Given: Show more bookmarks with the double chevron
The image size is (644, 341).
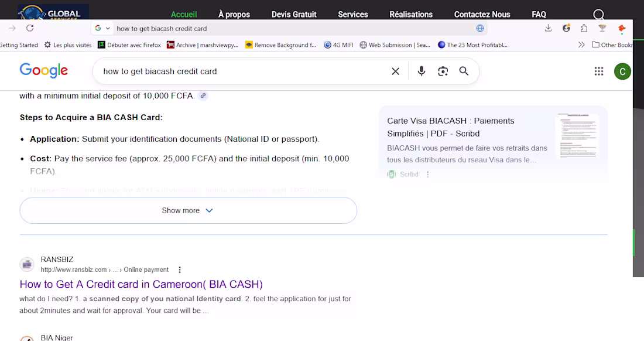Looking at the screenshot, I should pyautogui.click(x=581, y=45).
